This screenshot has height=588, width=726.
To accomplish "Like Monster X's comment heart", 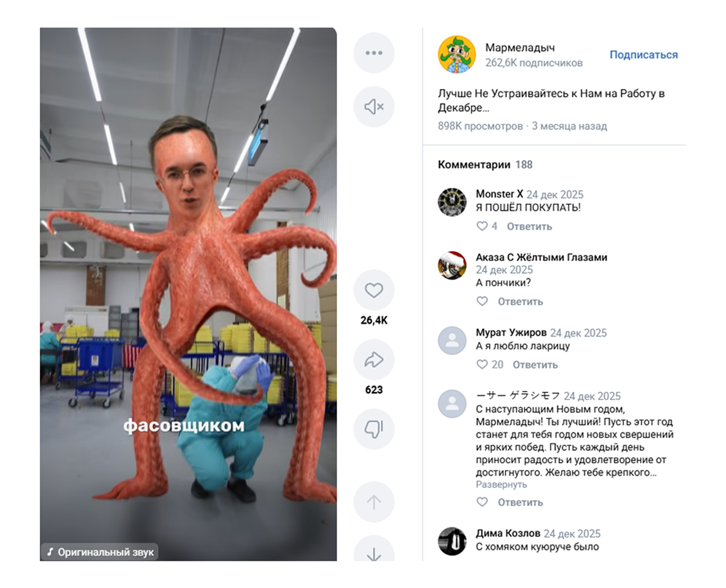I will click(x=482, y=226).
